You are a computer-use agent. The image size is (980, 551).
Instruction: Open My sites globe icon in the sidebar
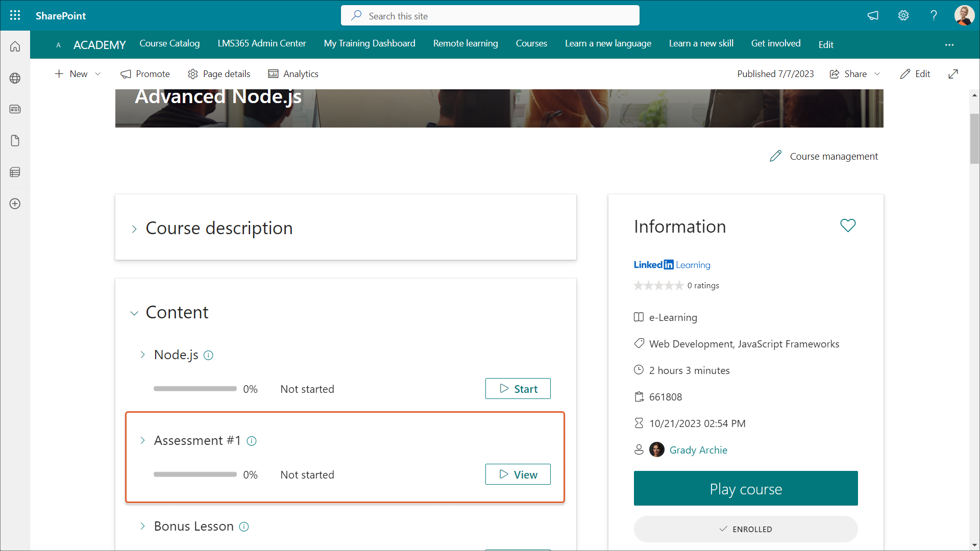click(15, 78)
